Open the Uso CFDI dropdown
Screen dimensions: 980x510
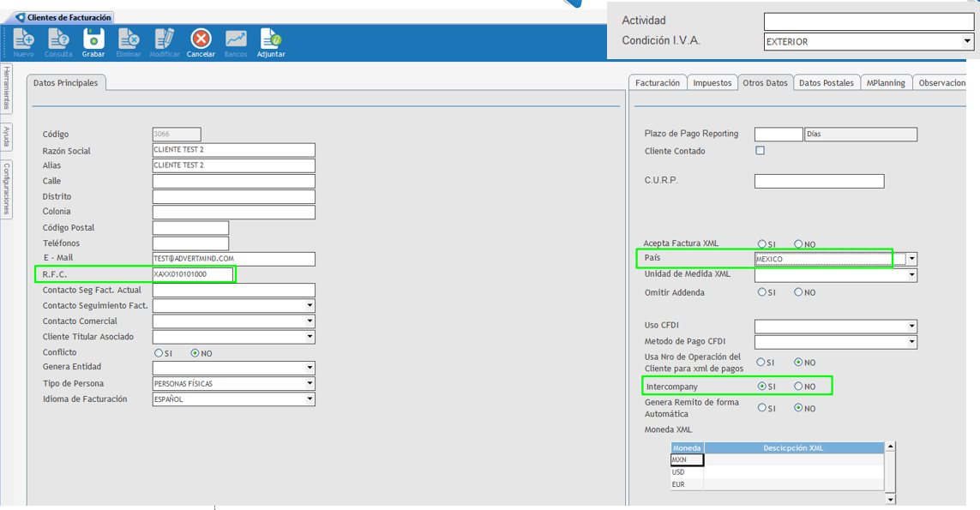pyautogui.click(x=912, y=327)
